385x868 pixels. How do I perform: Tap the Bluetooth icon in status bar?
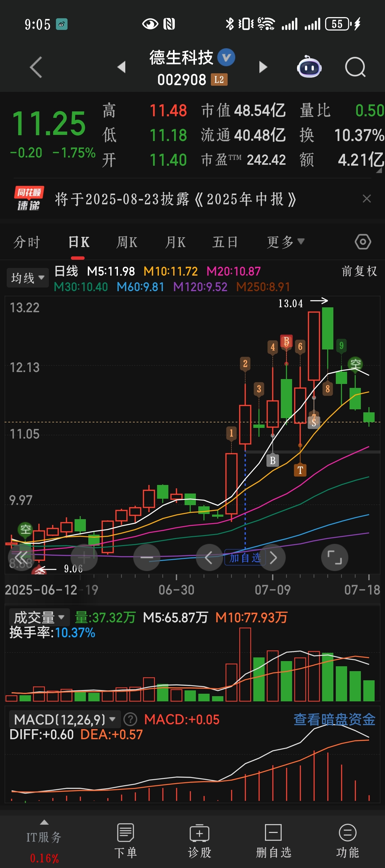230,24
